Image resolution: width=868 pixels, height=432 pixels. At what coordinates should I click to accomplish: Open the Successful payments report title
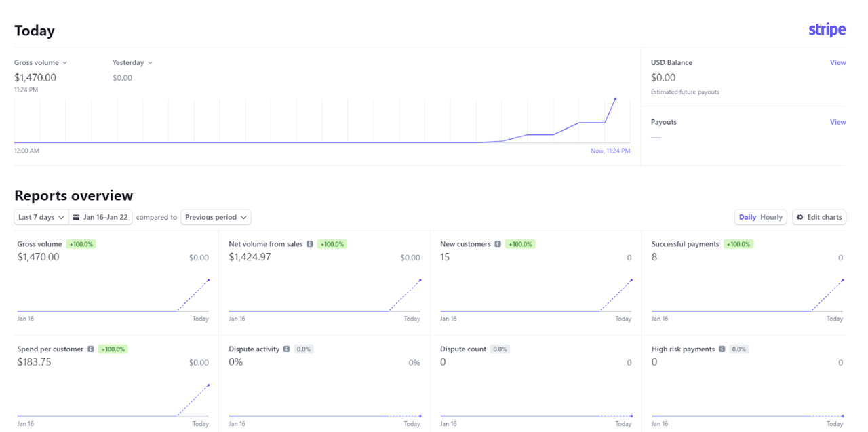click(685, 244)
